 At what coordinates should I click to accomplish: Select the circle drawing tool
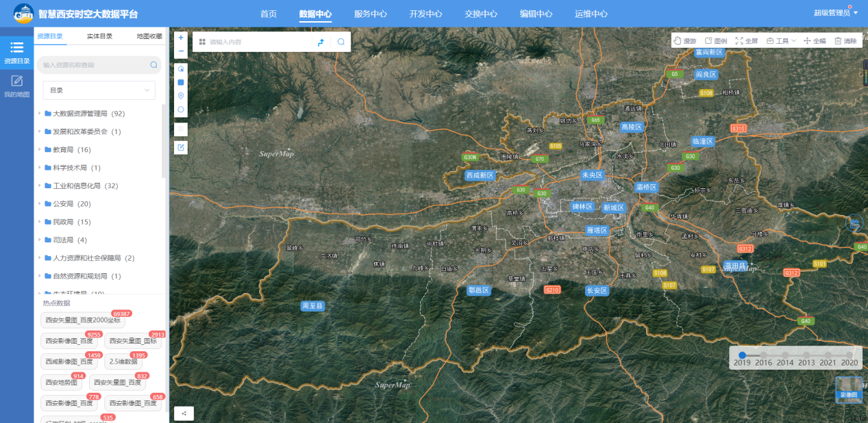[x=181, y=110]
